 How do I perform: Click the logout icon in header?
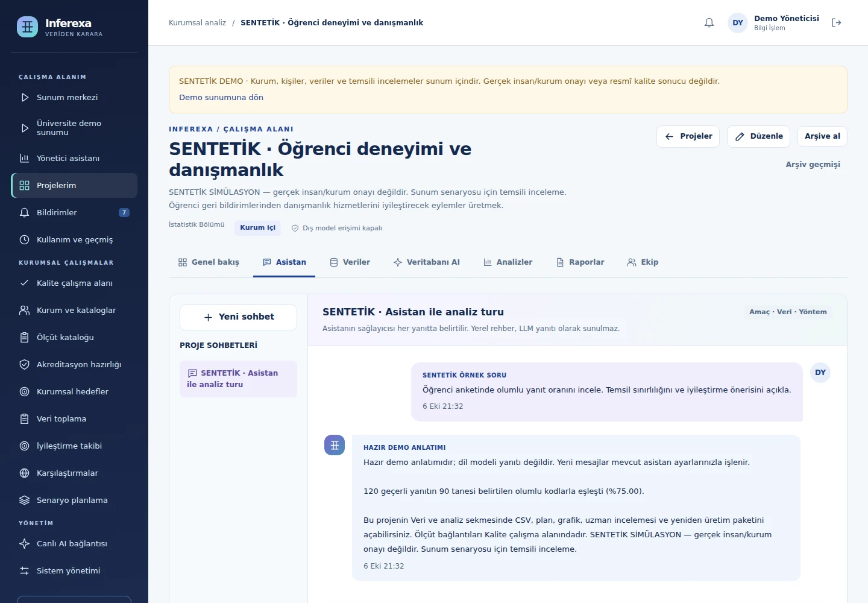836,23
